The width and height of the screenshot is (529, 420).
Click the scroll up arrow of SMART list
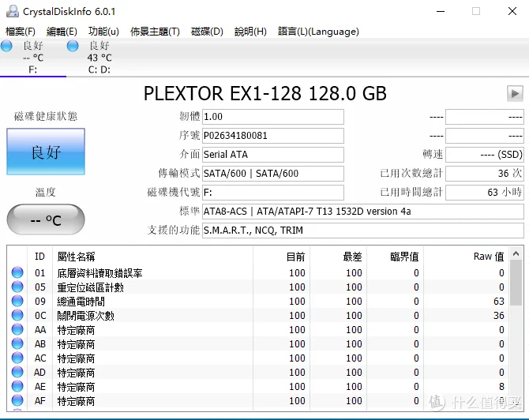(516, 253)
